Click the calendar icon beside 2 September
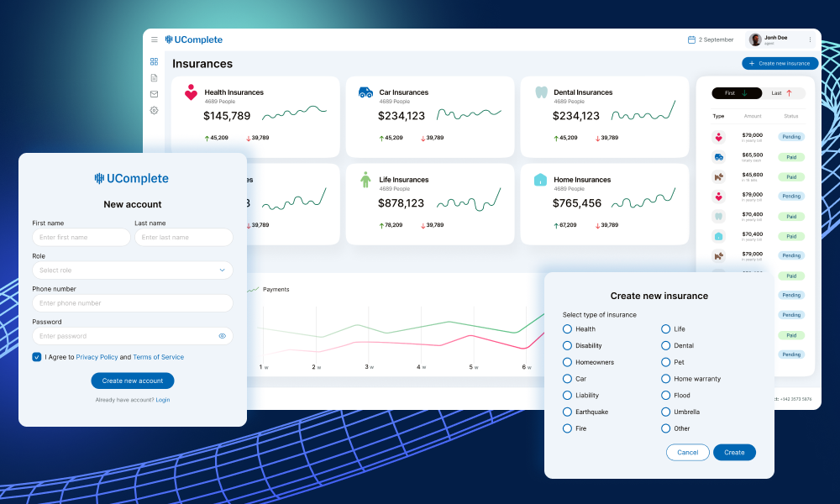This screenshot has width=840, height=504. click(691, 39)
